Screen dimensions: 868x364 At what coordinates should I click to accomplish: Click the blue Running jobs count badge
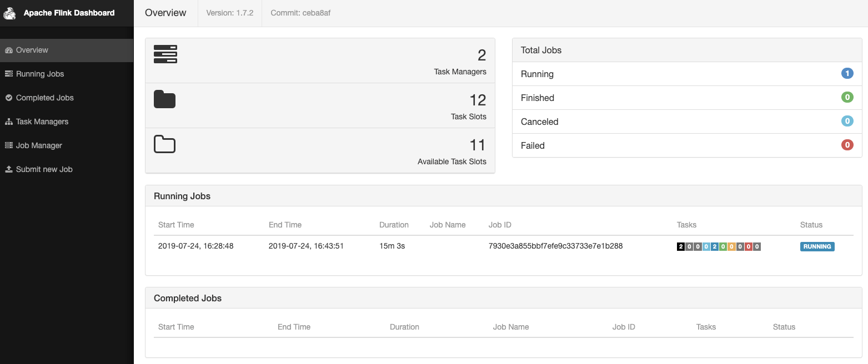coord(847,74)
